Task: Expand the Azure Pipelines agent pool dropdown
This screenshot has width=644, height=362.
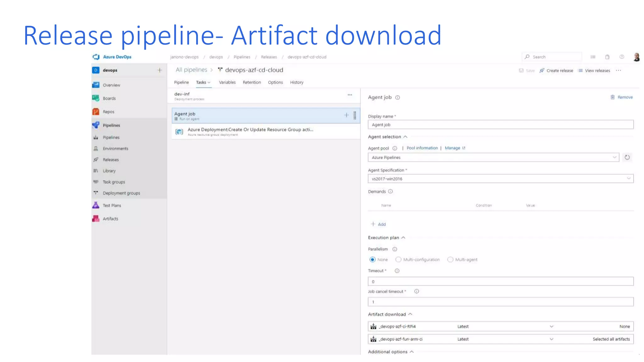Action: click(x=493, y=157)
